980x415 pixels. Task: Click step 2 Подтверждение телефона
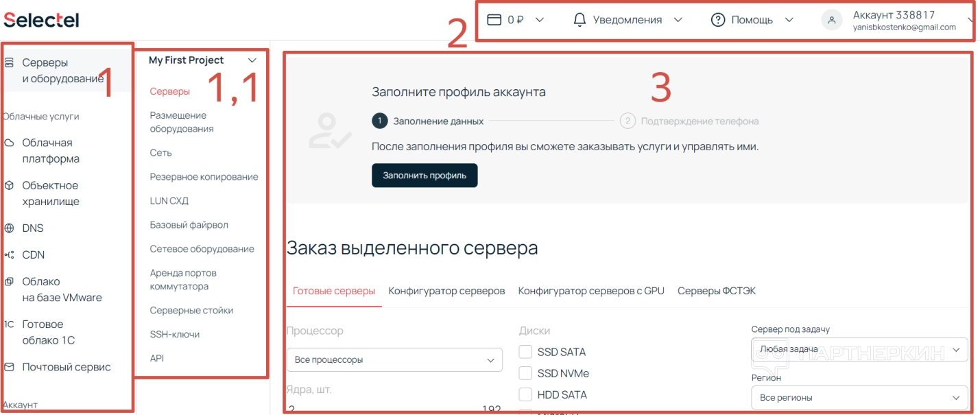689,121
